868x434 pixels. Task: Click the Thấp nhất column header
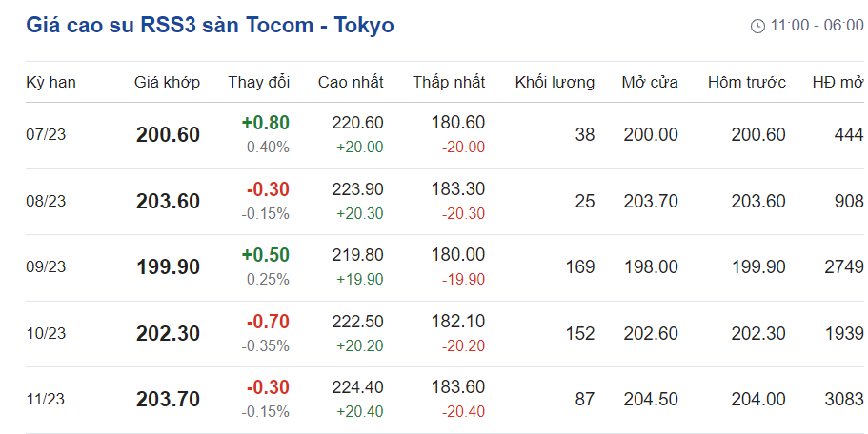[x=449, y=82]
